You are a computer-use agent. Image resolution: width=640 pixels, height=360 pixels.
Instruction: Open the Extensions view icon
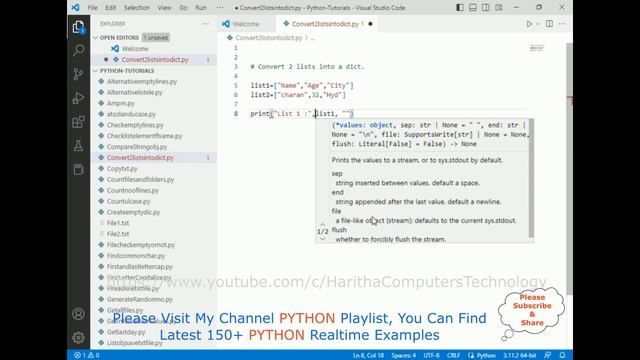click(78, 122)
